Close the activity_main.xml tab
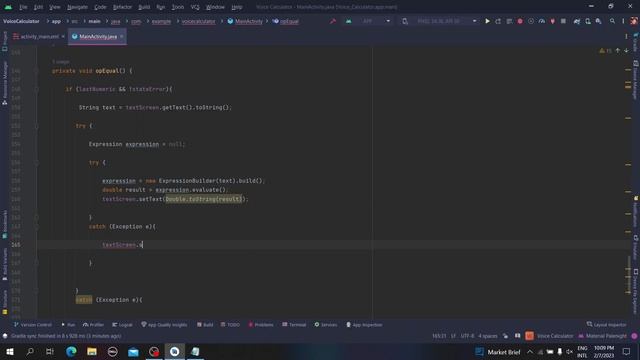Image resolution: width=640 pixels, height=360 pixels. tap(63, 37)
